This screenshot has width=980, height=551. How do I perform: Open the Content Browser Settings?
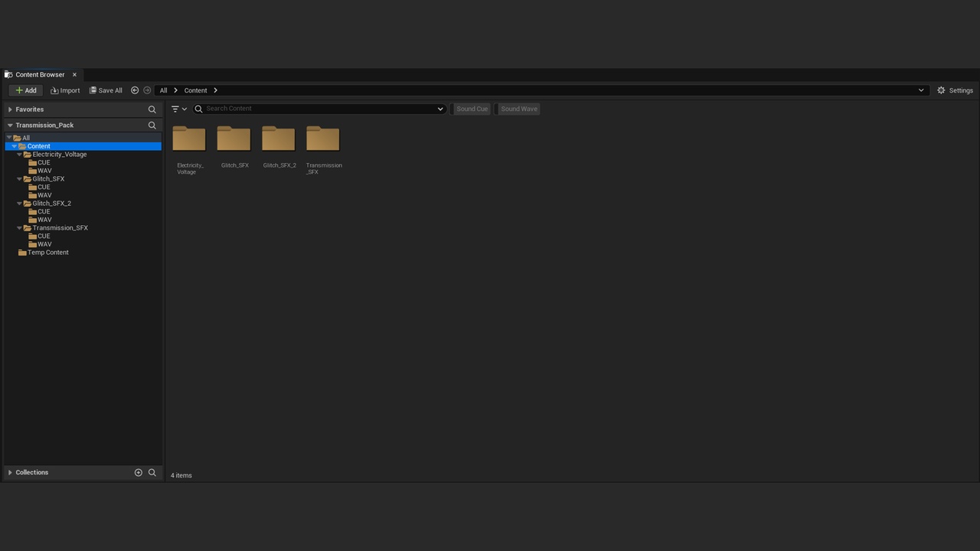[955, 90]
